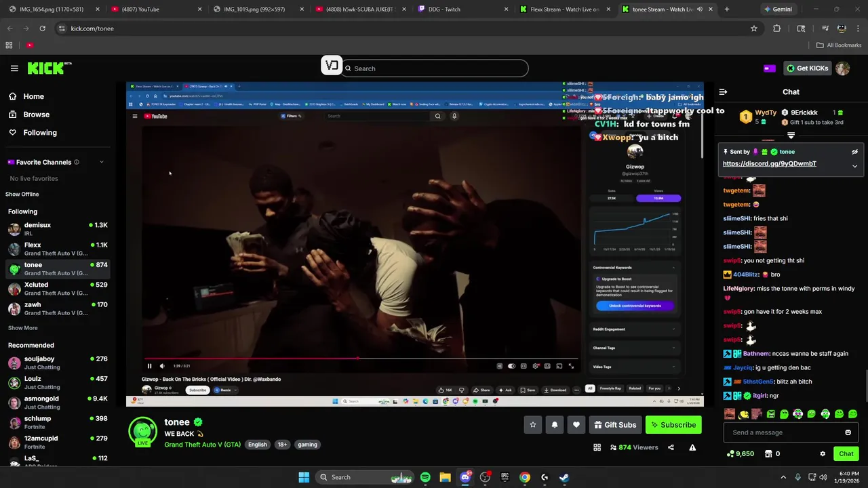Screen dimensions: 868x488
Task: Hide the pinned discord message
Action: [854, 152]
